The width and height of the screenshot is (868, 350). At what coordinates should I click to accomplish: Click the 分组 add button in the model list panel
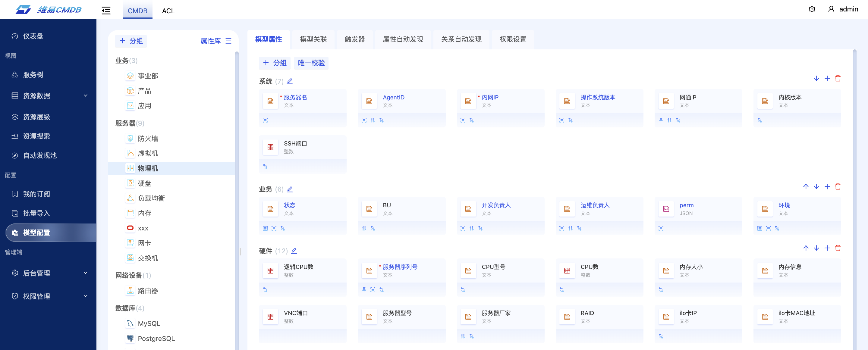click(x=131, y=41)
